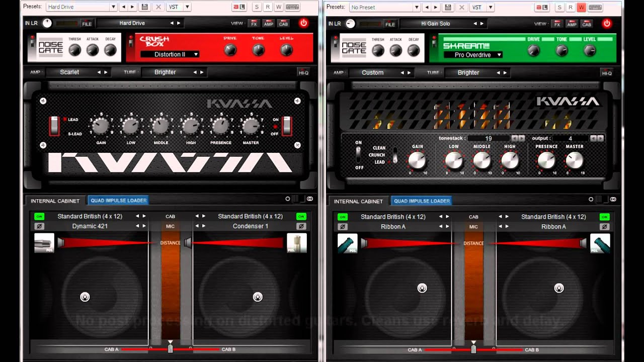Screen dimensions: 644x362
Task: Click delete preset X in left host bar
Action: (158, 7)
